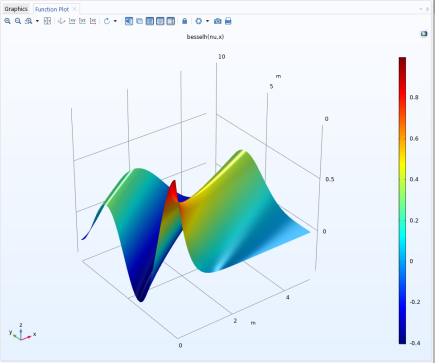Click the Zoom Extents grid icon

(47, 21)
